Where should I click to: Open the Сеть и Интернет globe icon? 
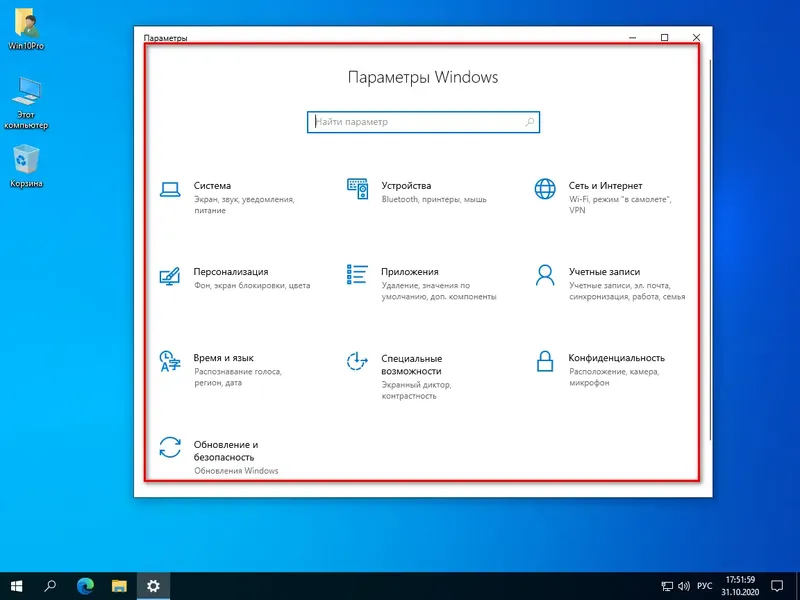coord(545,189)
